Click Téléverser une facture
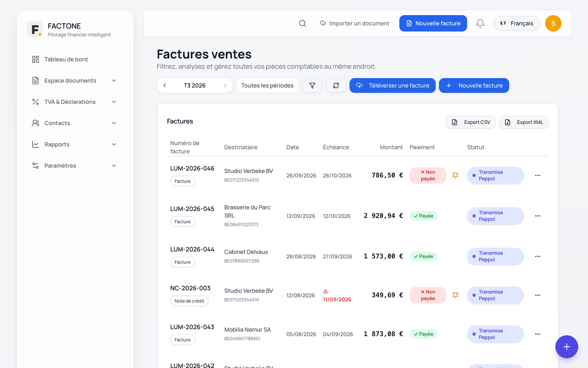This screenshot has height=368, width=588. 392,85
